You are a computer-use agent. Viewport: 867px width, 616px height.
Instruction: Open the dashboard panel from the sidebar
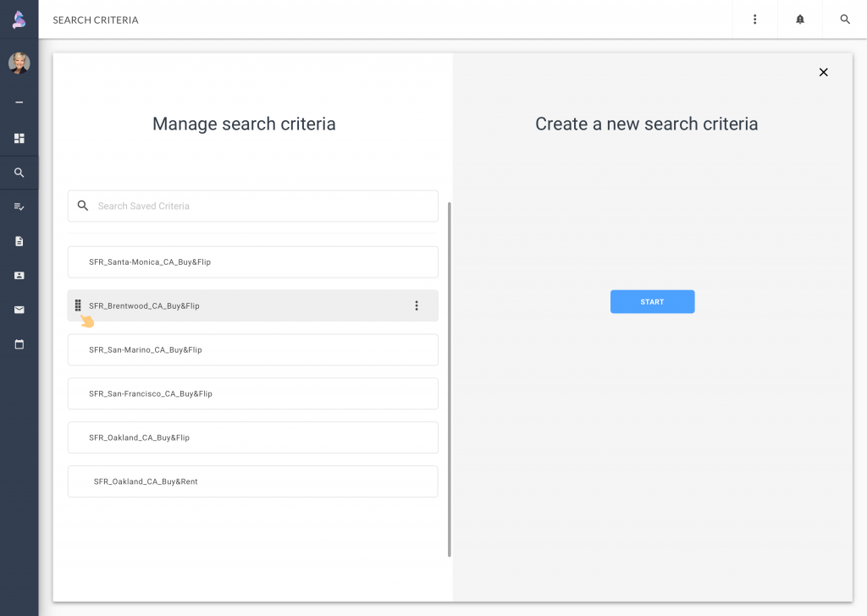tap(19, 138)
